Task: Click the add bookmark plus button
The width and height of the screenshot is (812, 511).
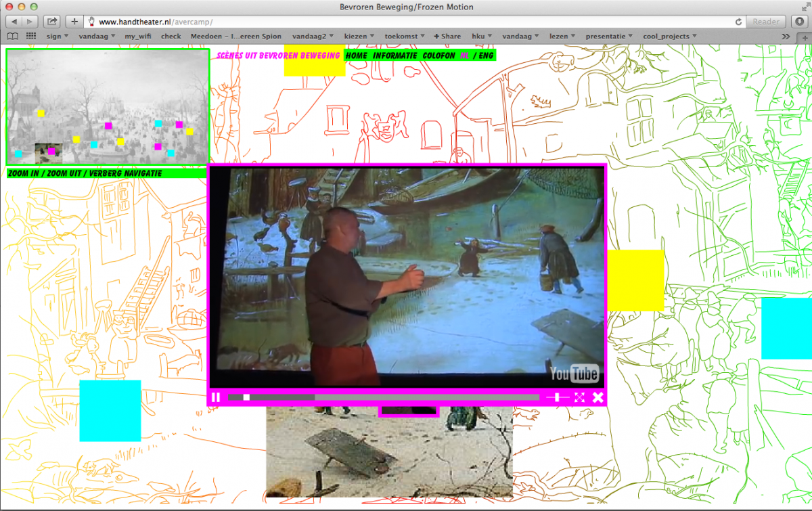Action: (x=74, y=22)
